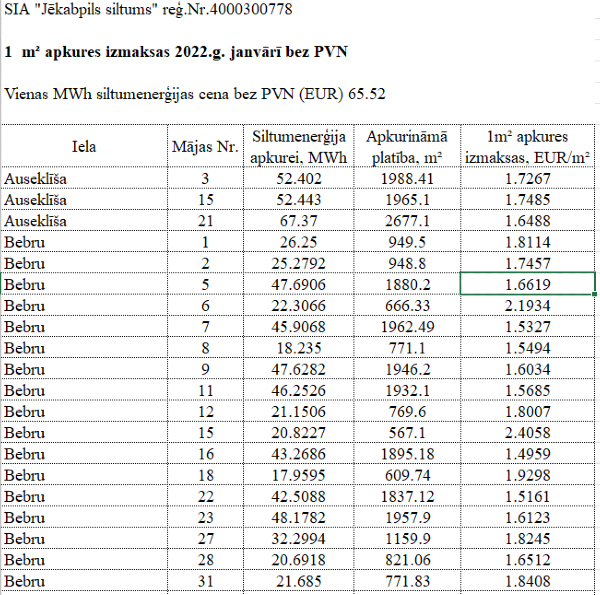The image size is (600, 595).
Task: Select the title cell 'SIA Jēkabpils siltums'
Action: coord(148,9)
